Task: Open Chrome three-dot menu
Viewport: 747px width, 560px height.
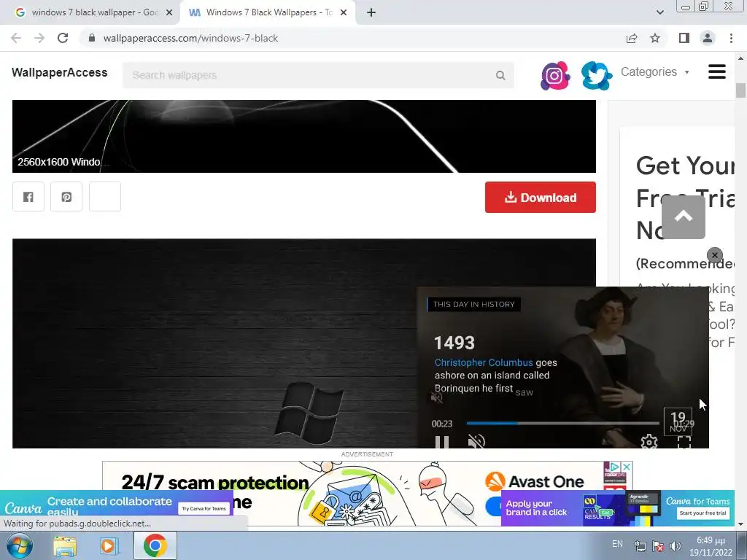Action: 731,38
